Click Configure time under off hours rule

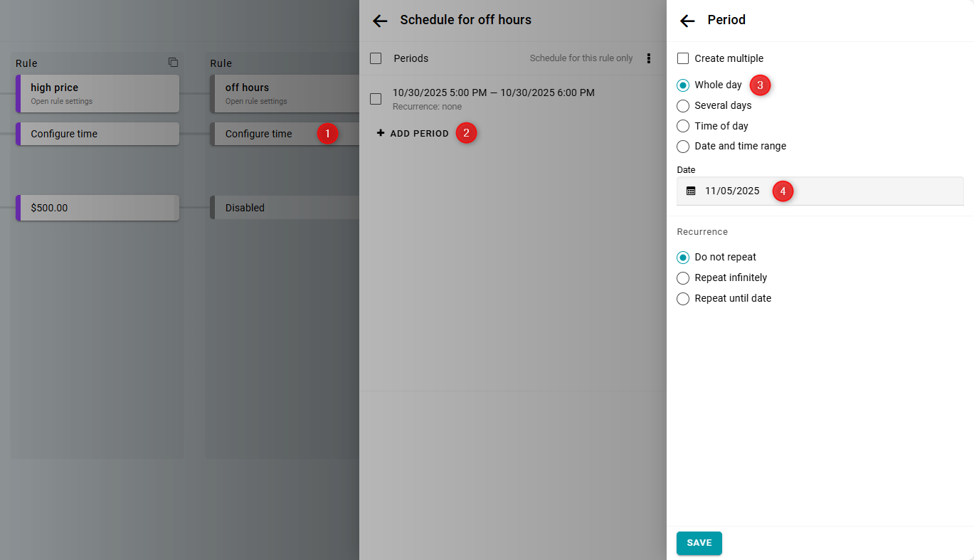pyautogui.click(x=259, y=134)
